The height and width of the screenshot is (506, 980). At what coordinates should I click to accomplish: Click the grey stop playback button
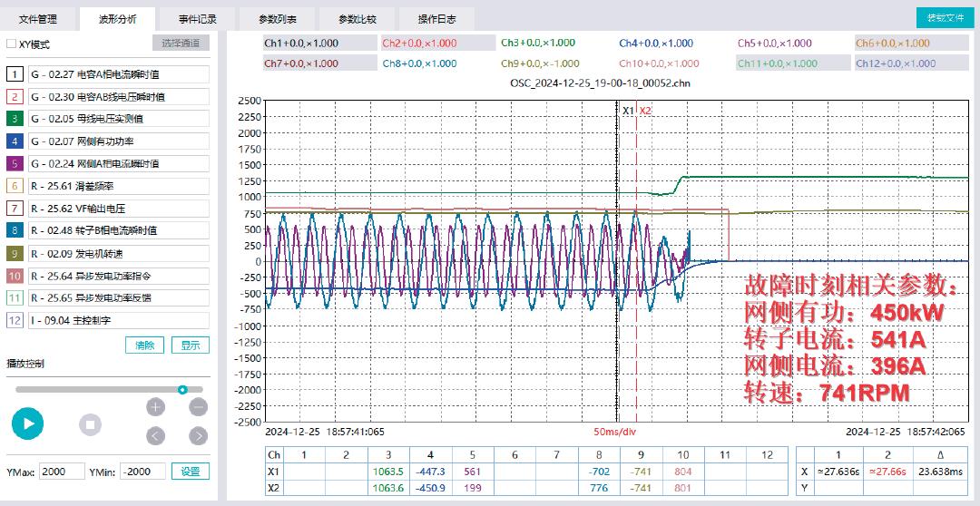click(x=89, y=423)
